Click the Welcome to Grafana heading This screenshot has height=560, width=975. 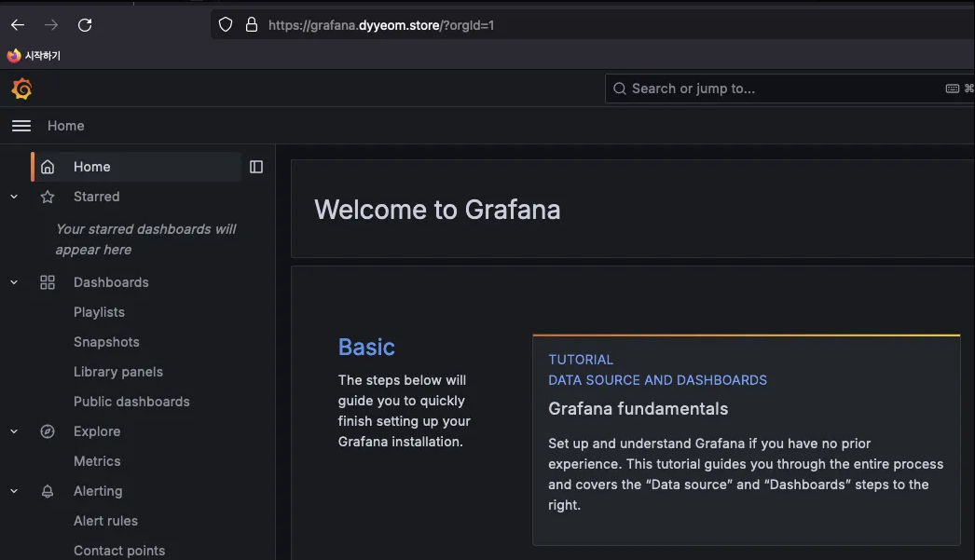click(x=437, y=210)
